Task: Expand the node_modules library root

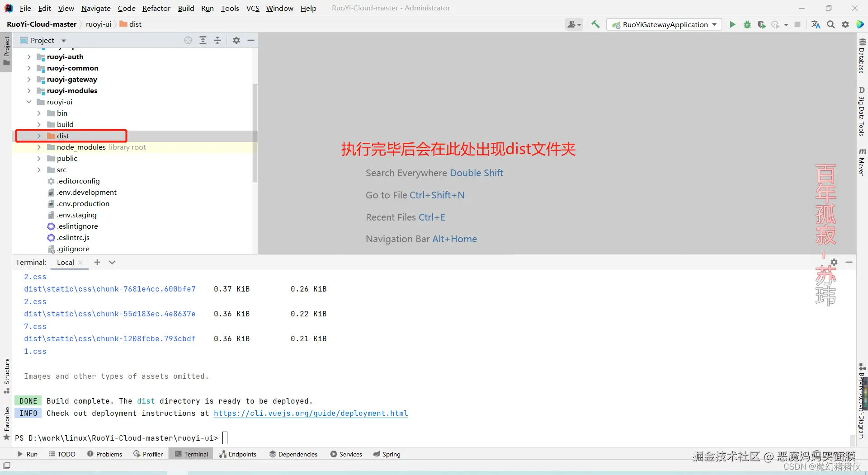Action: click(39, 147)
